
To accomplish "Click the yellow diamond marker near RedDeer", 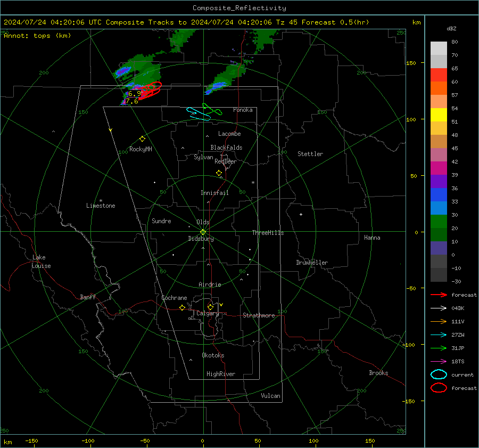I will pyautogui.click(x=219, y=173).
